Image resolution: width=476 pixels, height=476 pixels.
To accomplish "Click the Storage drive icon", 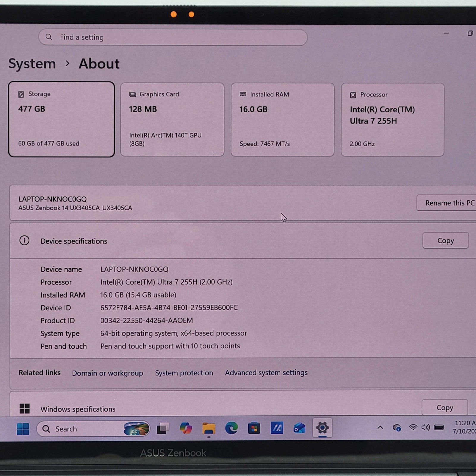I will pos(21,94).
